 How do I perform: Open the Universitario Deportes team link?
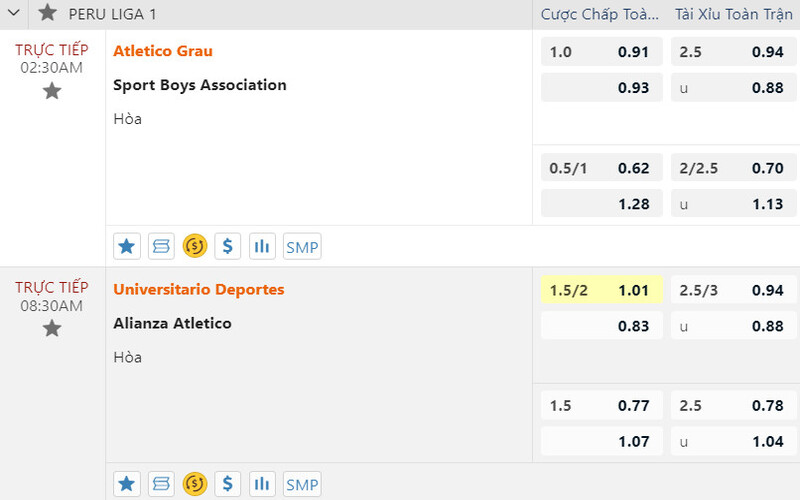click(x=199, y=289)
